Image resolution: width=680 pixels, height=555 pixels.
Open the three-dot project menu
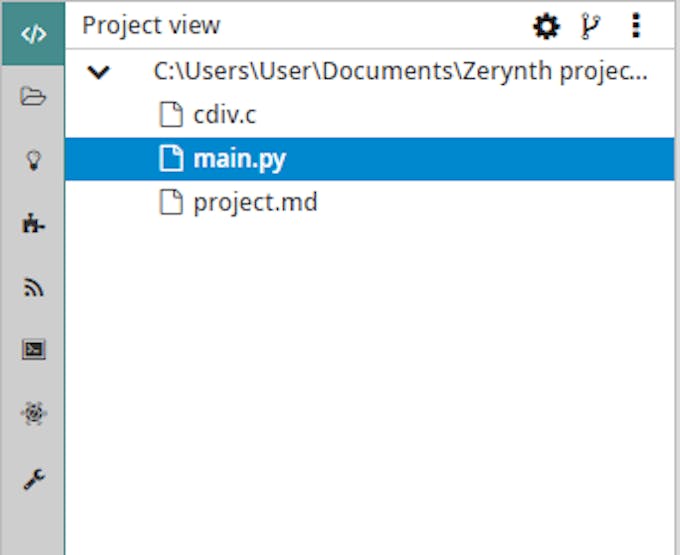point(636,26)
